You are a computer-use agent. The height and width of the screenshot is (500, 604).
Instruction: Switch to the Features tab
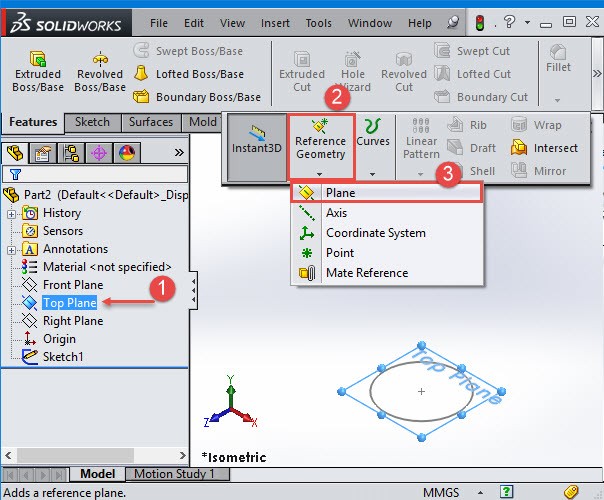tap(33, 122)
